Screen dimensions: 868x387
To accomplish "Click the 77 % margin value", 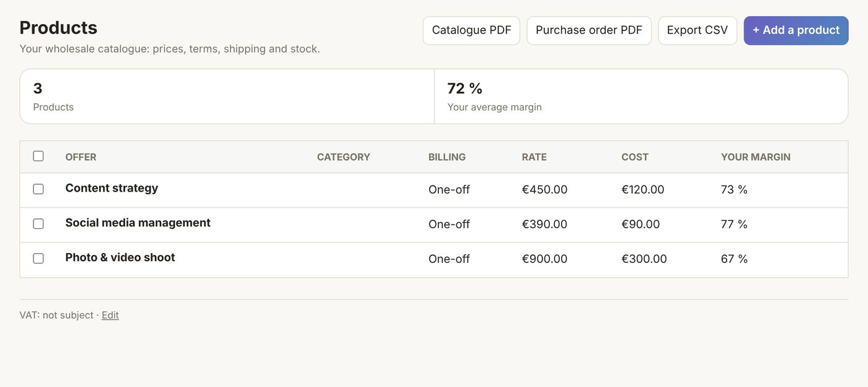I will click(x=735, y=225).
